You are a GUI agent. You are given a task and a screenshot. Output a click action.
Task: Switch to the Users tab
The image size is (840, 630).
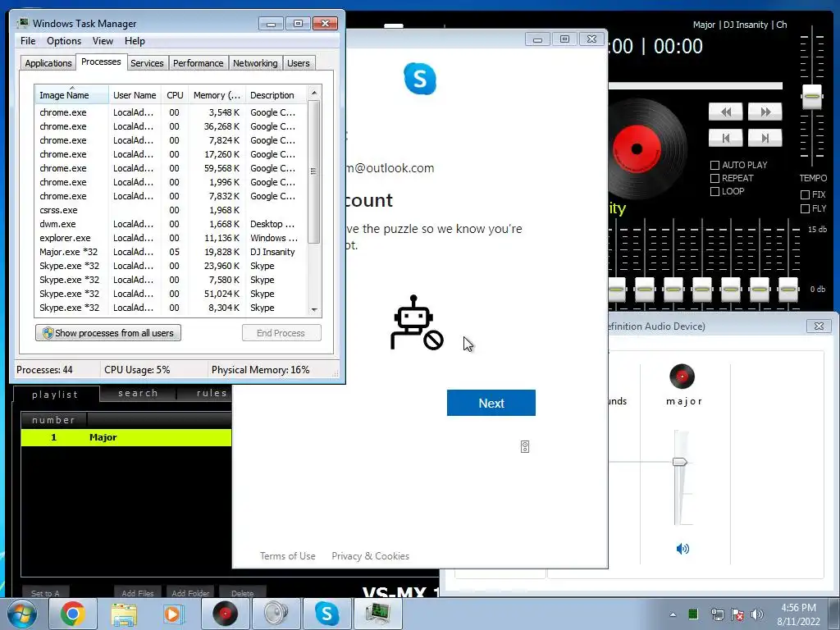[298, 62]
